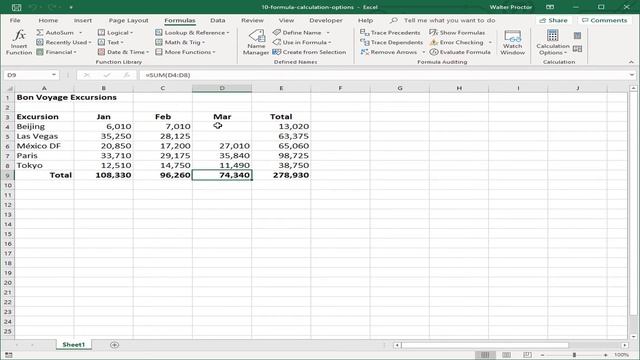Screen dimensions: 640x360
Task: Click Trace Dependents
Action: pyautogui.click(x=391, y=42)
